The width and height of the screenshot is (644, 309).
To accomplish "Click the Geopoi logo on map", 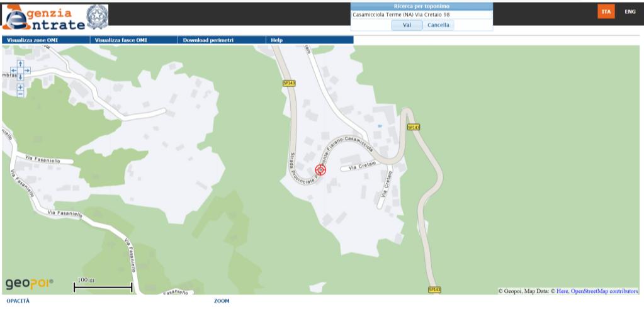I will (30, 284).
